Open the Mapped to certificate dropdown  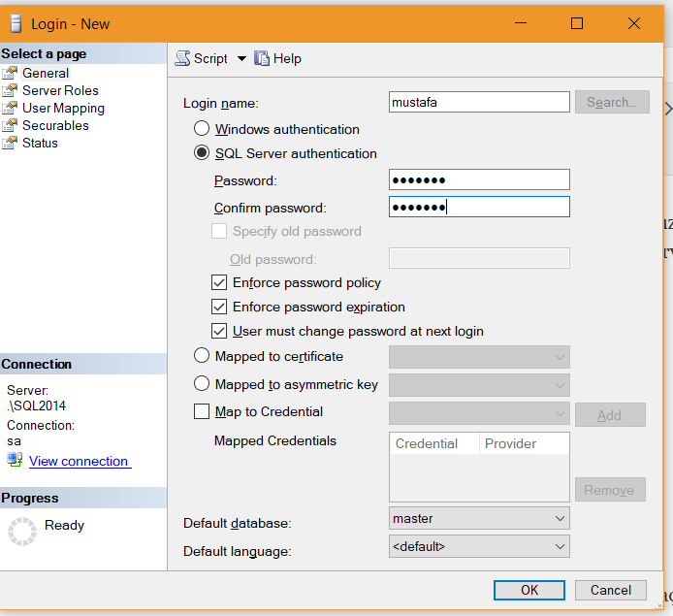pyautogui.click(x=479, y=357)
